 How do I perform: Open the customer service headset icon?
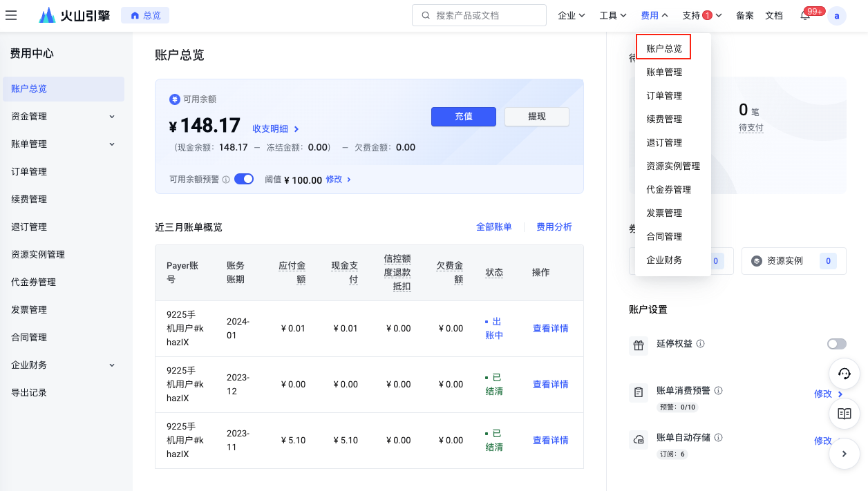pos(844,374)
